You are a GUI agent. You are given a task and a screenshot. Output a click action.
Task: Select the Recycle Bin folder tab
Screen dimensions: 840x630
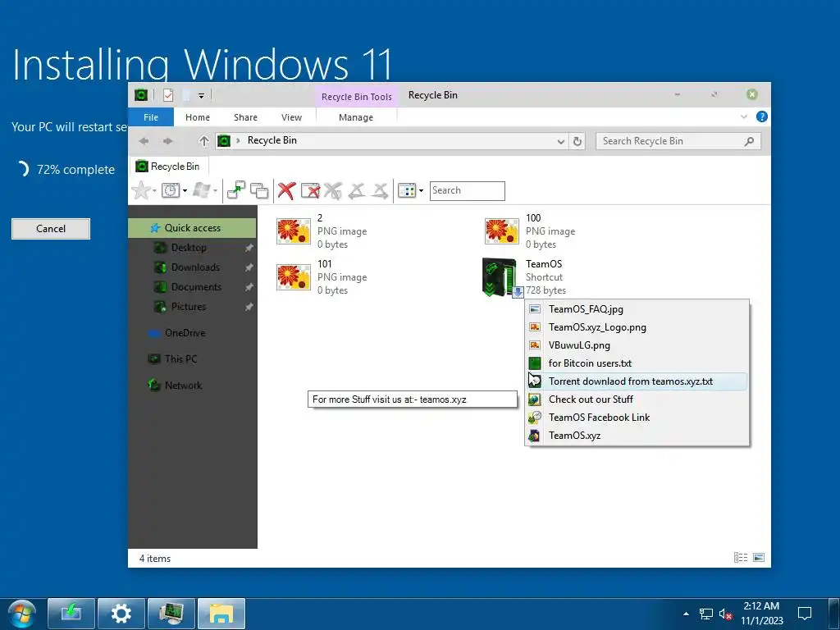(x=169, y=166)
